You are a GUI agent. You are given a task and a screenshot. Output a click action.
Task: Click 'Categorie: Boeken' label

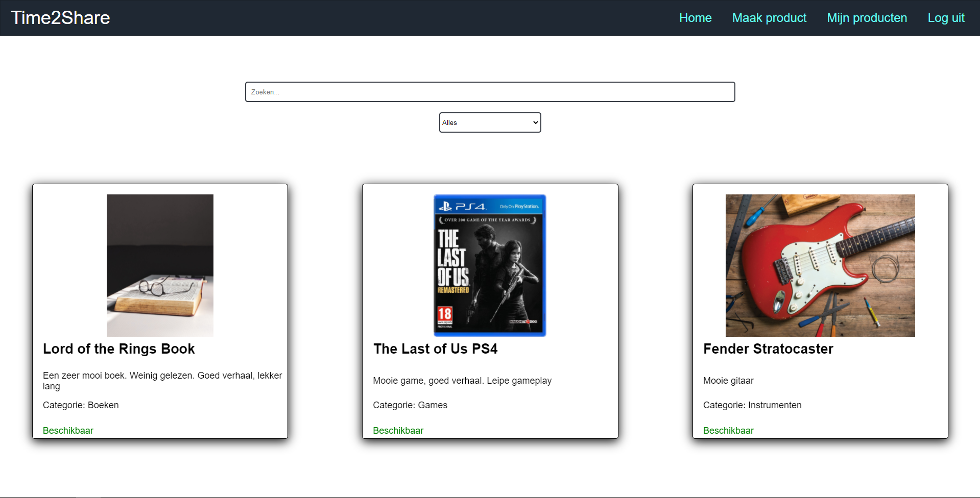(x=81, y=405)
